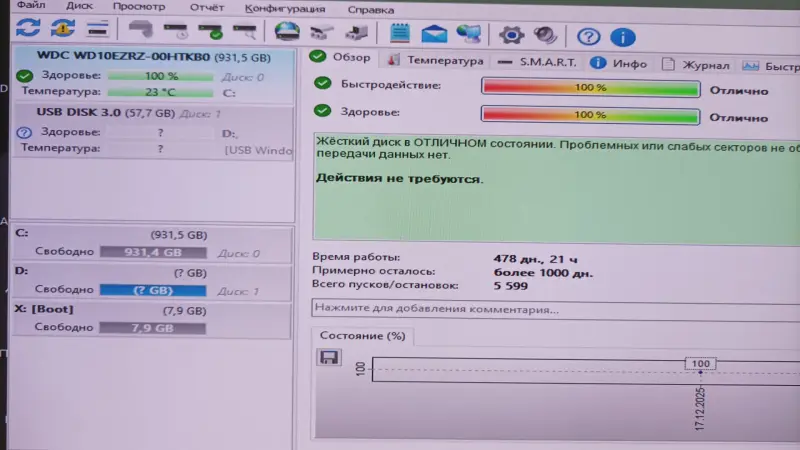Click the globe over disk icon

(x=287, y=32)
